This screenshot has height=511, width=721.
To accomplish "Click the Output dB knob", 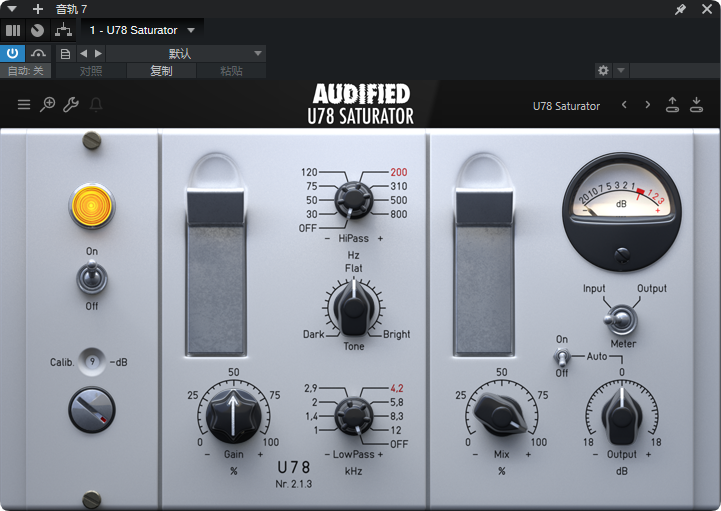I will [x=622, y=415].
